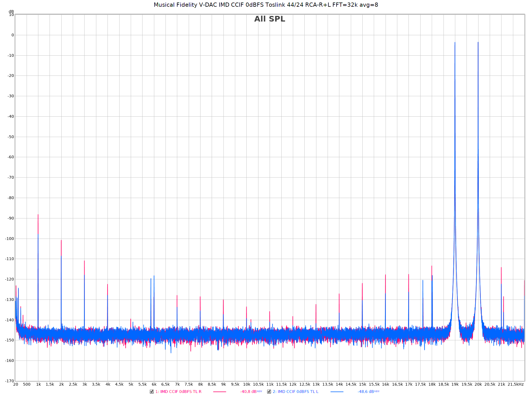Select legend label 2: IMD CCIF 0dBFS TL L

coord(295,392)
